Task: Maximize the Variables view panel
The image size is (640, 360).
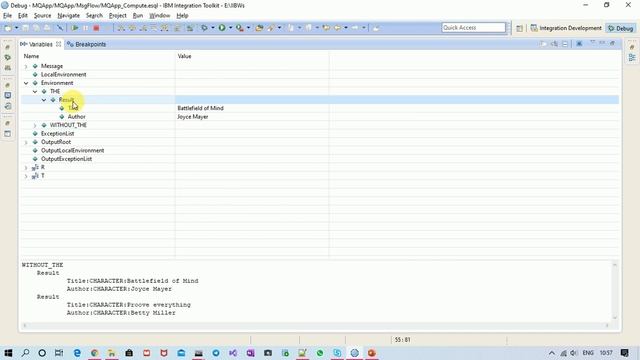Action: tap(613, 43)
